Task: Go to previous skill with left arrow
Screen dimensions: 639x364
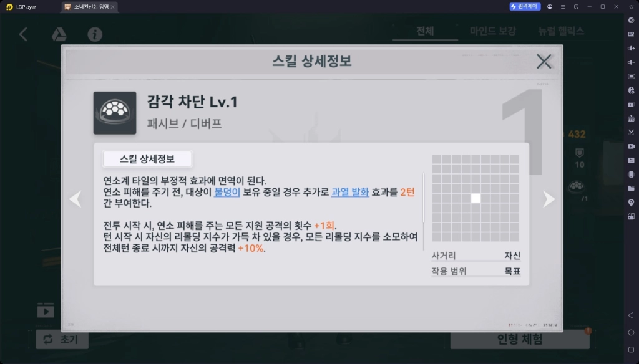Action: 75,199
